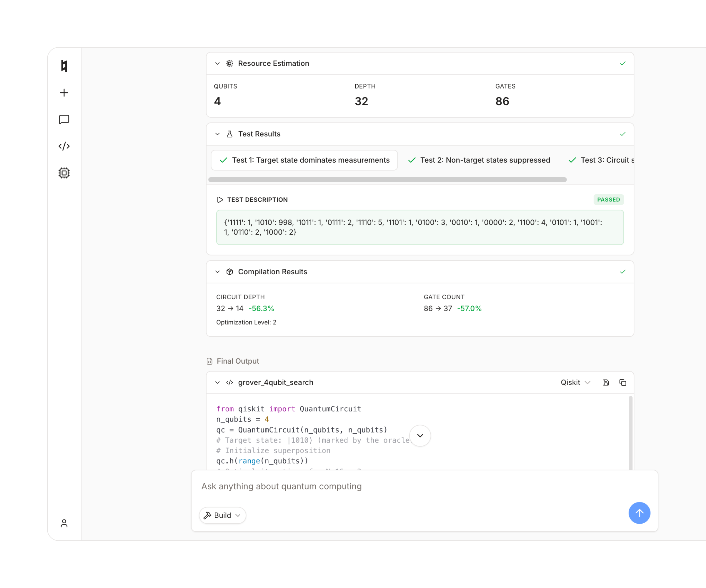The height and width of the screenshot is (588, 706).
Task: Click the app logo at sidebar top
Action: tap(64, 66)
